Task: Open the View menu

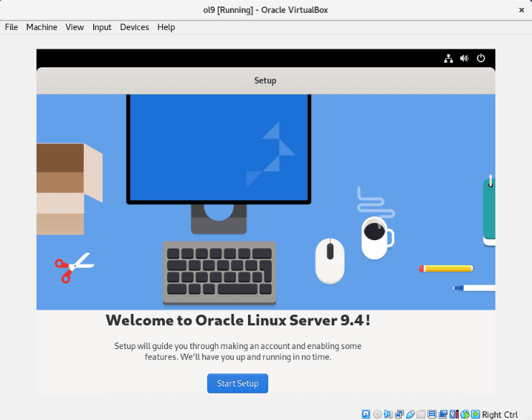Action: [75, 27]
